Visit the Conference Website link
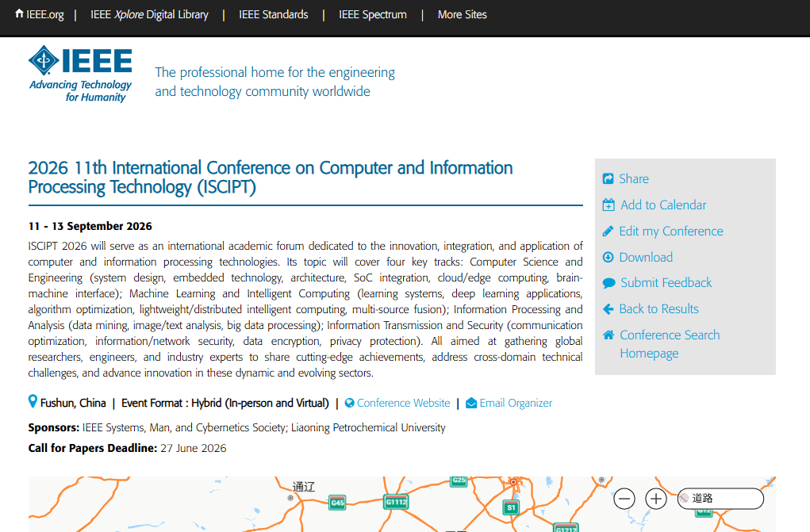Screen dimensions: 810x532 click(x=404, y=403)
